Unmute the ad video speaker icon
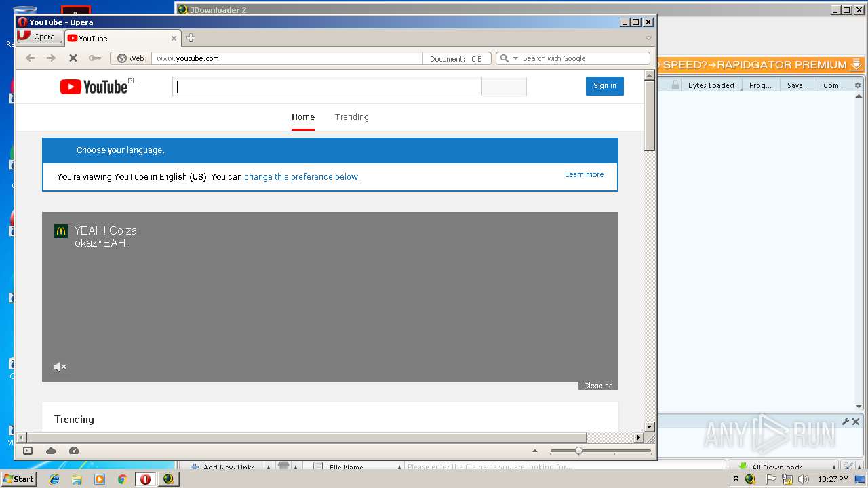Image resolution: width=868 pixels, height=488 pixels. click(60, 367)
